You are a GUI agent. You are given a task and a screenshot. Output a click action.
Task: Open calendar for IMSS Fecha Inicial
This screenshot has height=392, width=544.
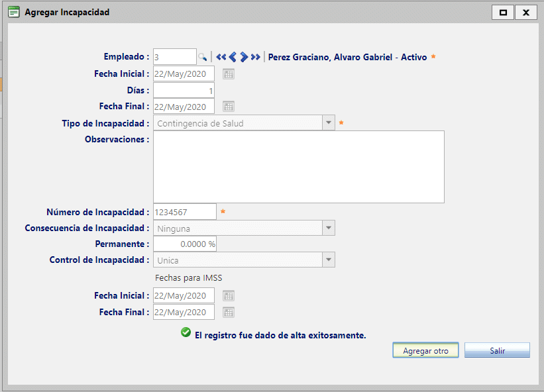(229, 296)
